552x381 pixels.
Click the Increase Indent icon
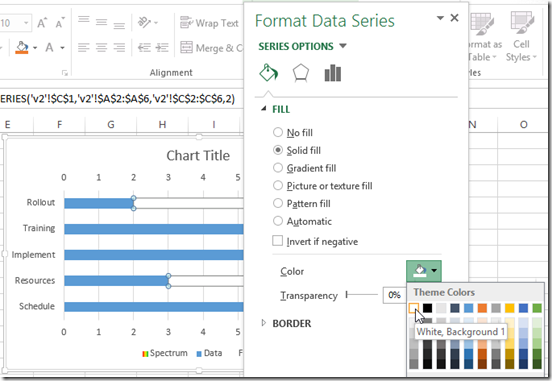pos(162,47)
